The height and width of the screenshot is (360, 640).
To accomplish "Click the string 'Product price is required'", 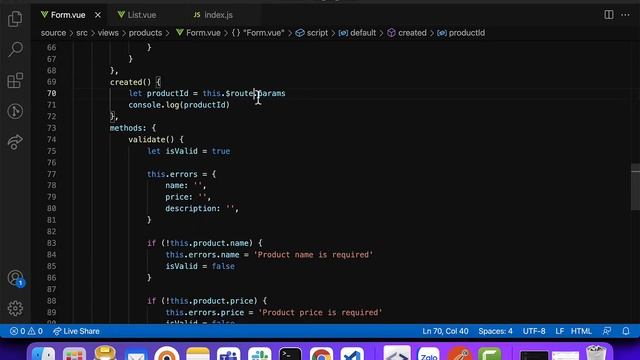I will (320, 312).
